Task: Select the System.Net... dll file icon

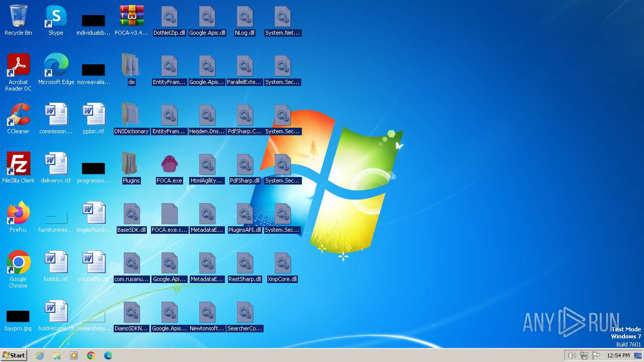Action: pos(282,20)
